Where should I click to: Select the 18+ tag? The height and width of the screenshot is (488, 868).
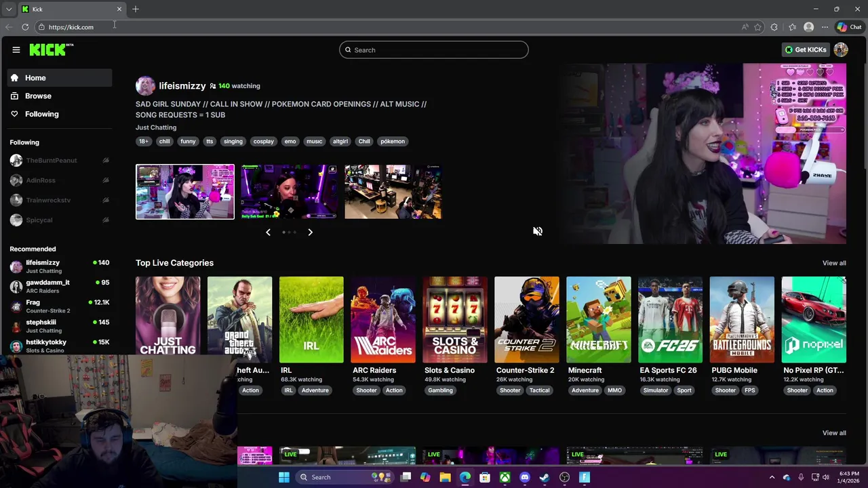(x=144, y=142)
